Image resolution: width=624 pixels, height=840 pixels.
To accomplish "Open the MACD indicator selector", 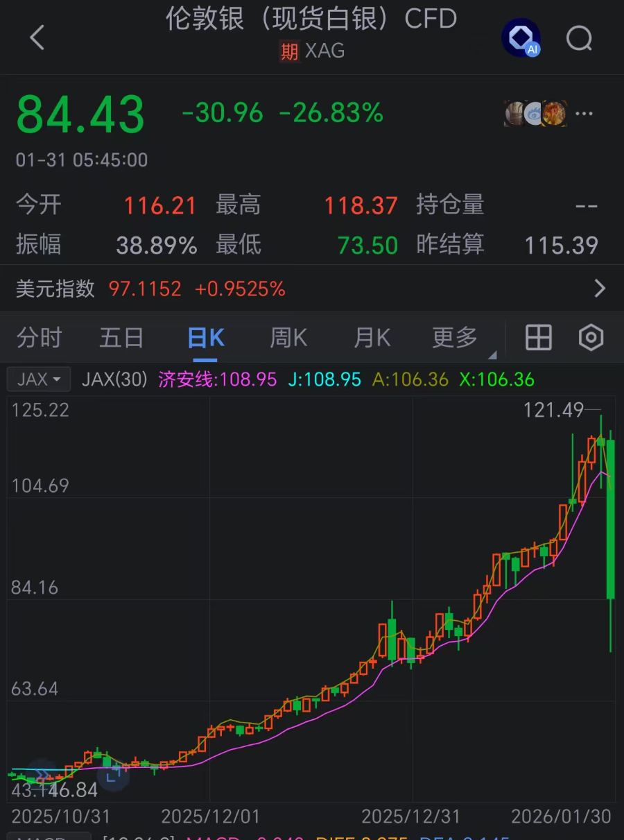I will tap(49, 837).
